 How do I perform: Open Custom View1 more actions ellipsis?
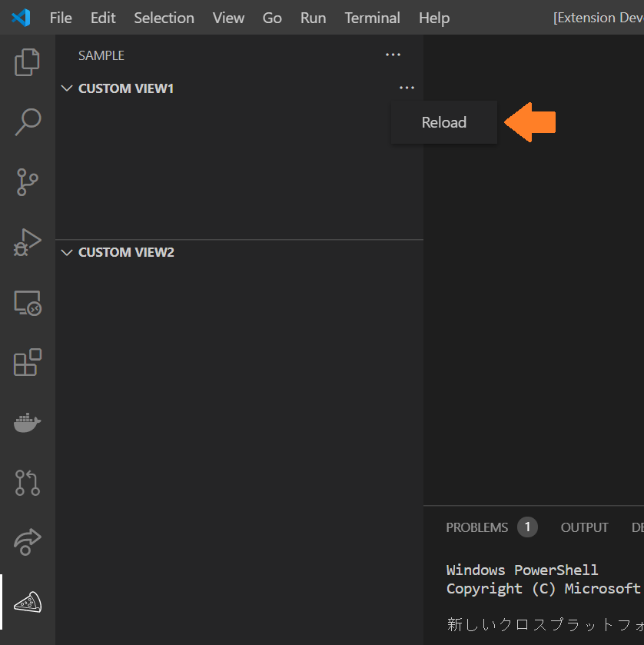pyautogui.click(x=407, y=88)
